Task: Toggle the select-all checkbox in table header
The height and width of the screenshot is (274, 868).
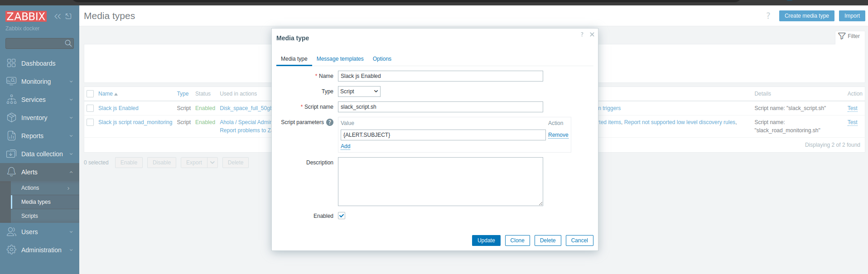Action: [x=90, y=94]
